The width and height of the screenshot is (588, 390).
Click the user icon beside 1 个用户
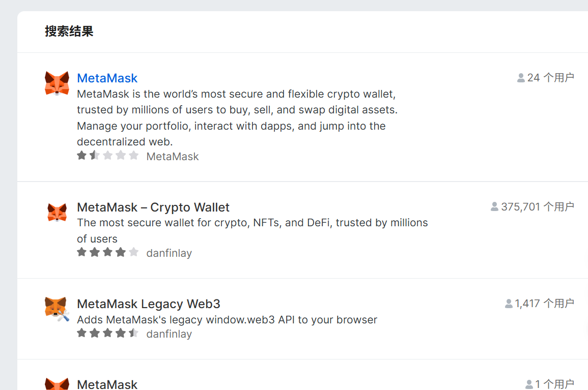[529, 384]
